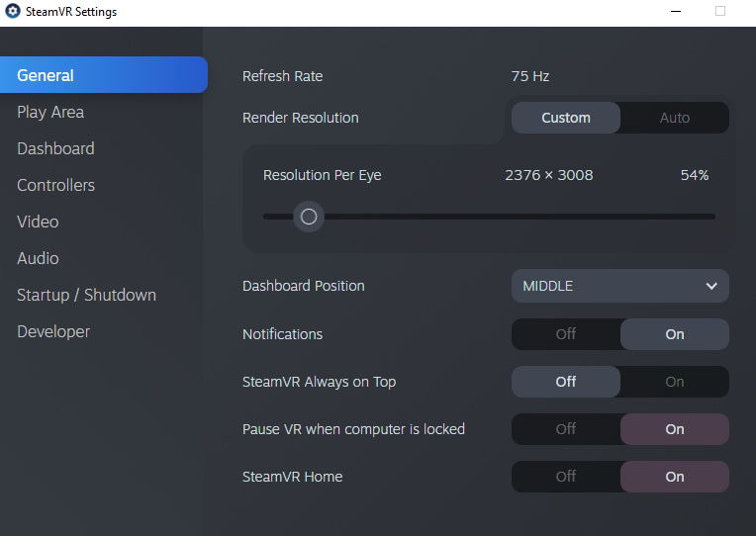
Task: Click the Resolution Per Eye slider handle
Action: 309,217
